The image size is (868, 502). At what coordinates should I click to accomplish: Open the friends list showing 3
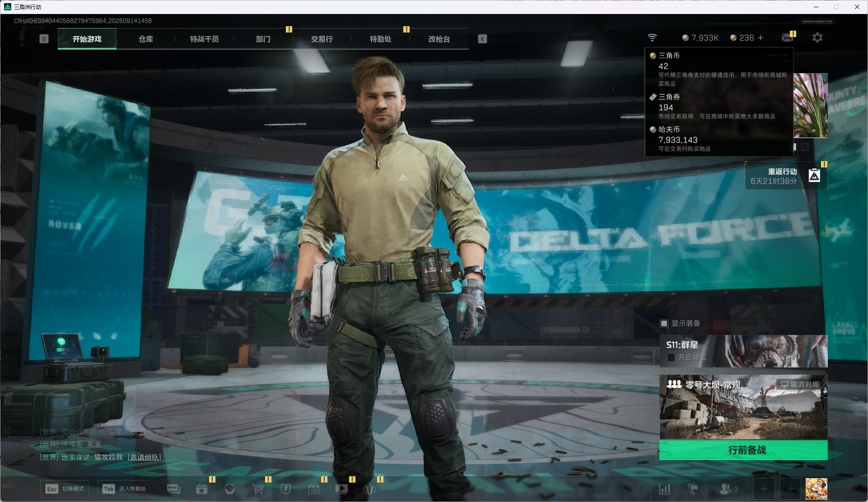coord(728,489)
